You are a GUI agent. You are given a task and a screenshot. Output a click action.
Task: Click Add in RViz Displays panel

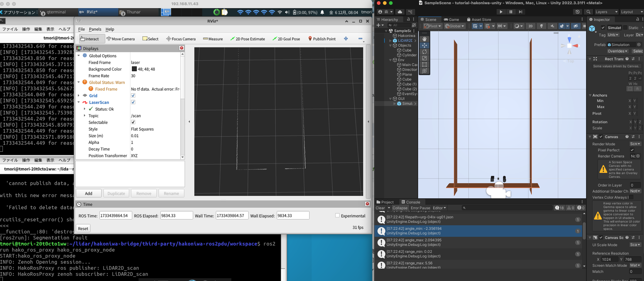coord(88,193)
